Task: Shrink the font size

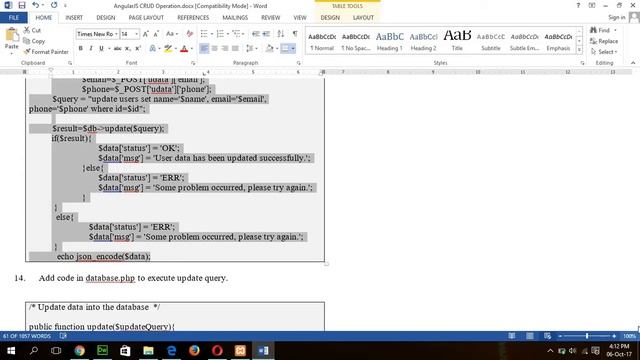Action: click(x=156, y=34)
